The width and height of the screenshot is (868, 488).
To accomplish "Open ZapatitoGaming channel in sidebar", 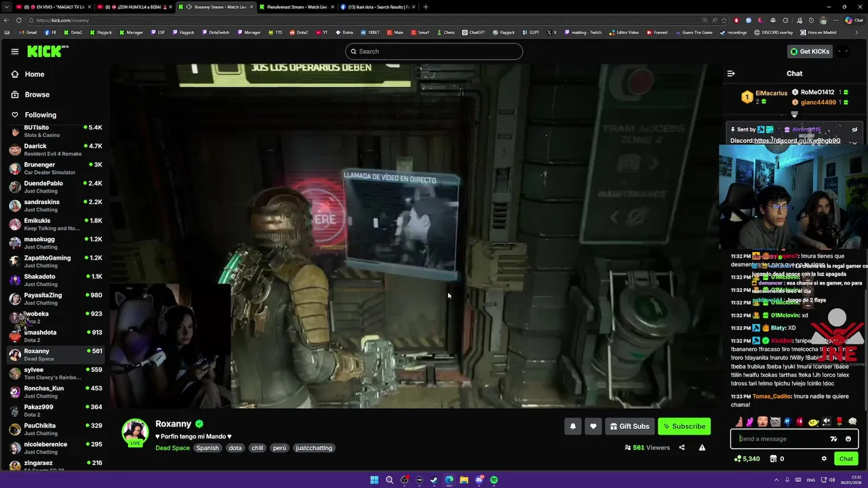I will coord(56,262).
